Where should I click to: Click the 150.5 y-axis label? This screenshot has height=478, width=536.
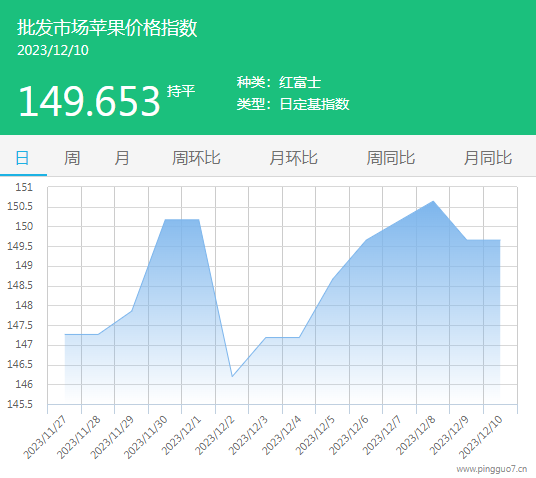point(20,207)
